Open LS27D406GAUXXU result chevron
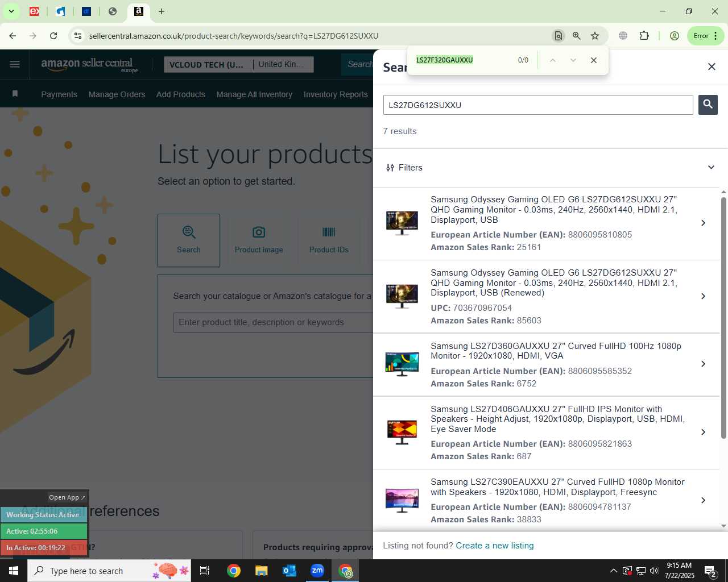Viewport: 728px width, 582px height. pyautogui.click(x=704, y=432)
